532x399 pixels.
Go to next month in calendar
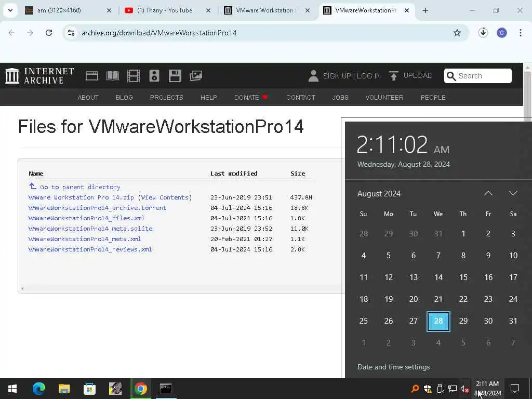click(513, 193)
